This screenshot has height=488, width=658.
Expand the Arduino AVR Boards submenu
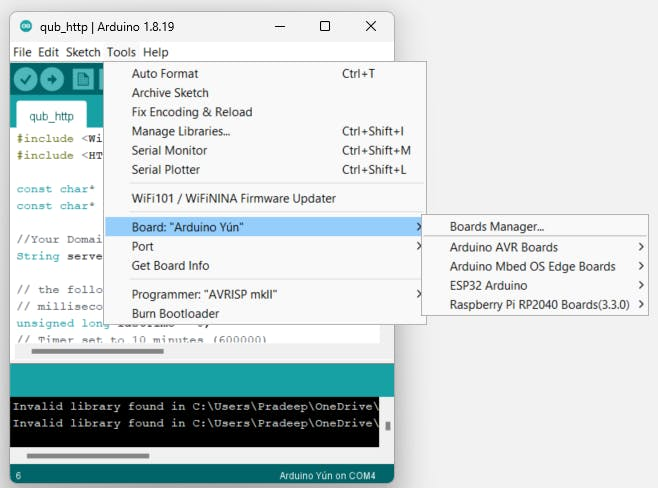504,247
